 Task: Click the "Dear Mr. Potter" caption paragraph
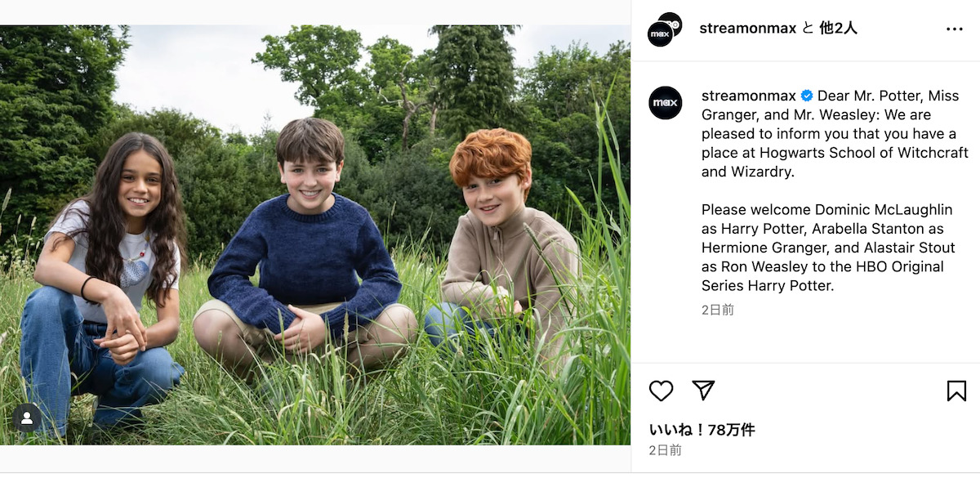[833, 133]
